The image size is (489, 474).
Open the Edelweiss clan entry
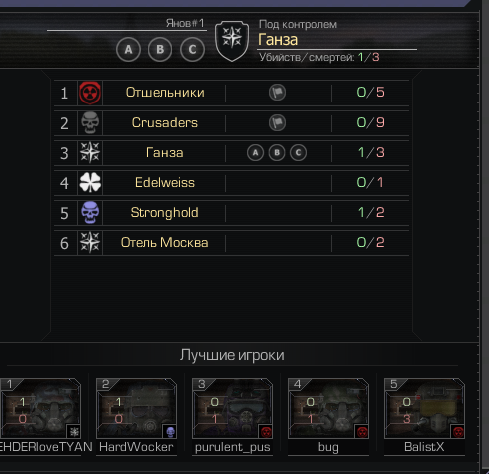(165, 183)
